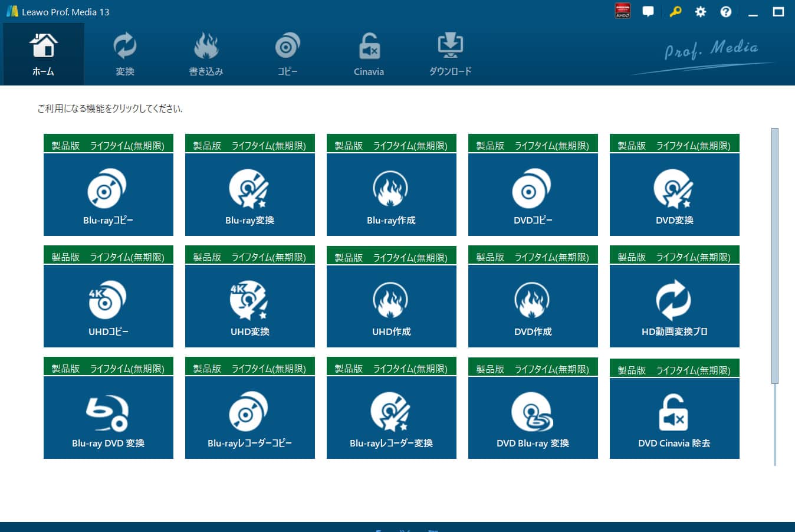Open the UHD変換 4K converter tile
Viewport: 795px width, 532px height.
249,306
